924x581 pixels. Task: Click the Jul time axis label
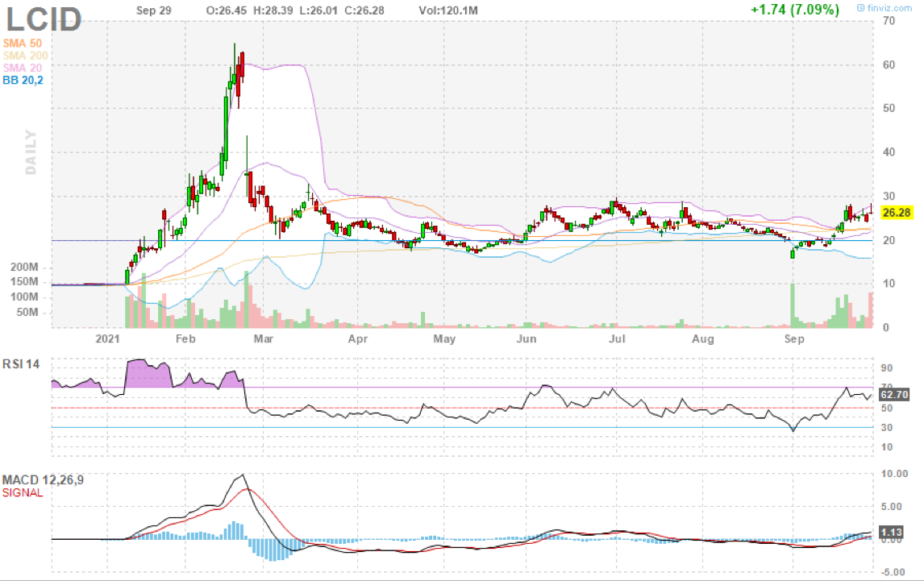coord(616,338)
